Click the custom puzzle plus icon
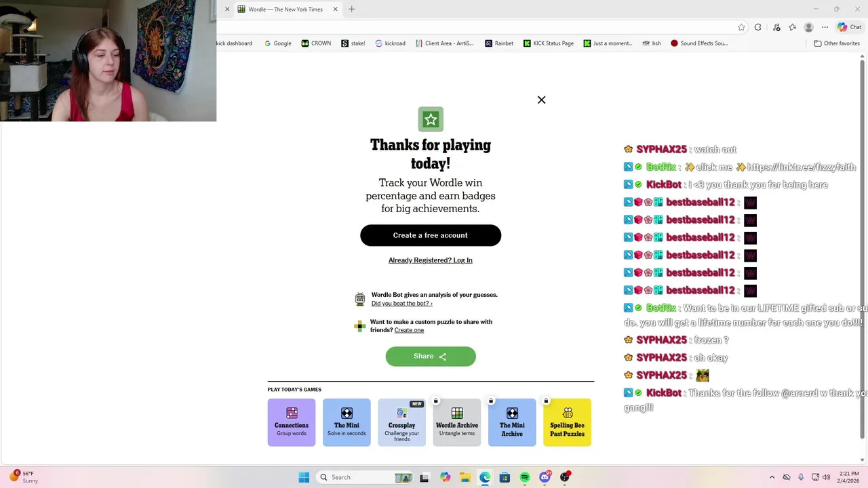Viewport: 868px width, 488px height. click(x=360, y=326)
